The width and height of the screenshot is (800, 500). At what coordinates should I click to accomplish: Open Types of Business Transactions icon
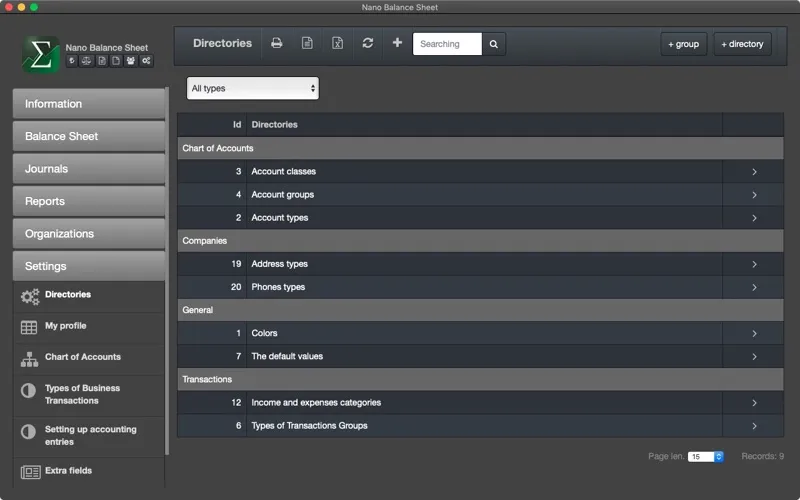tap(29, 391)
